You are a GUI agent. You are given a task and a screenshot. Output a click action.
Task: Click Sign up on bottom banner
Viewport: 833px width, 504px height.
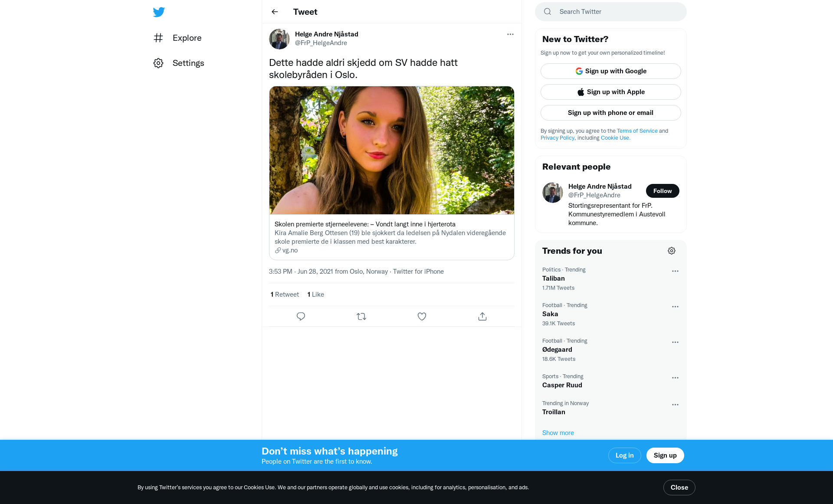pyautogui.click(x=665, y=455)
